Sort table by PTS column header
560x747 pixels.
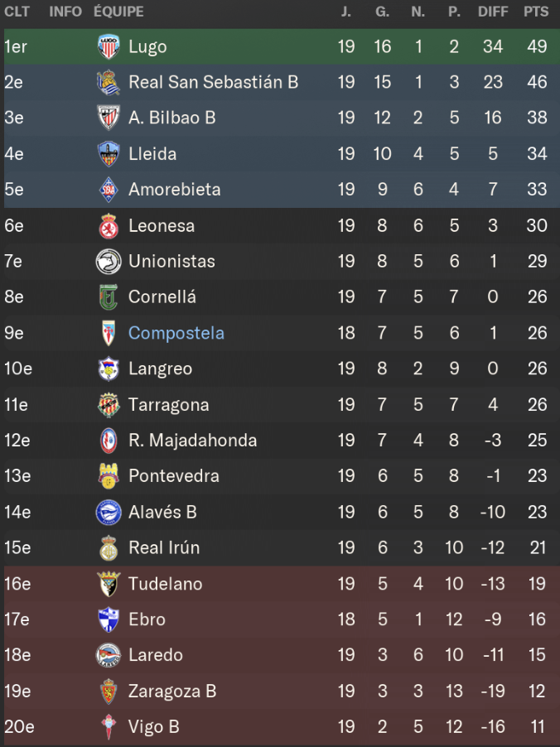pyautogui.click(x=536, y=12)
